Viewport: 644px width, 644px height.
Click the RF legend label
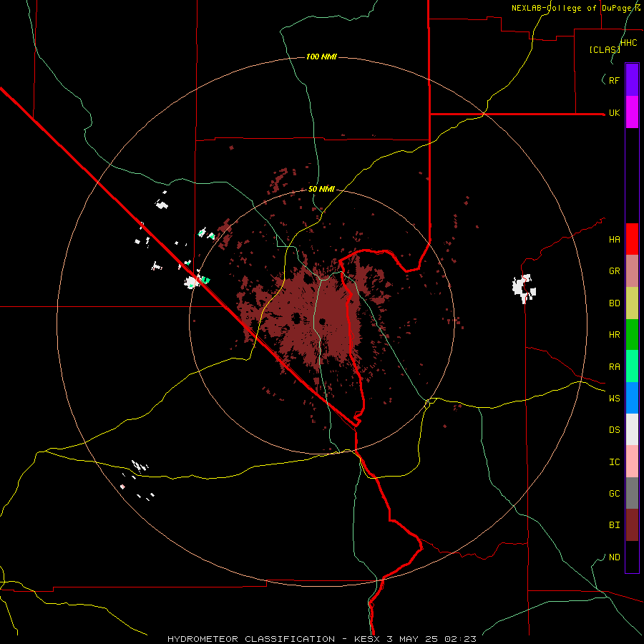[x=614, y=80]
